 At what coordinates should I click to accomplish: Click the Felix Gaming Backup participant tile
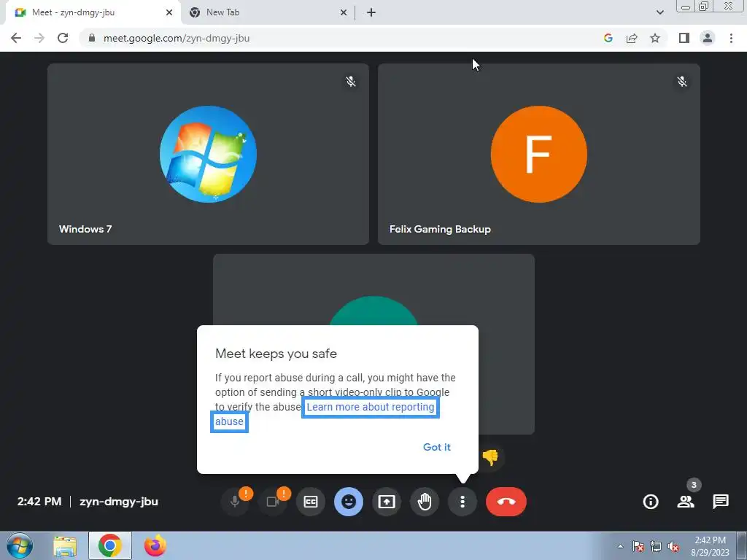click(x=539, y=155)
